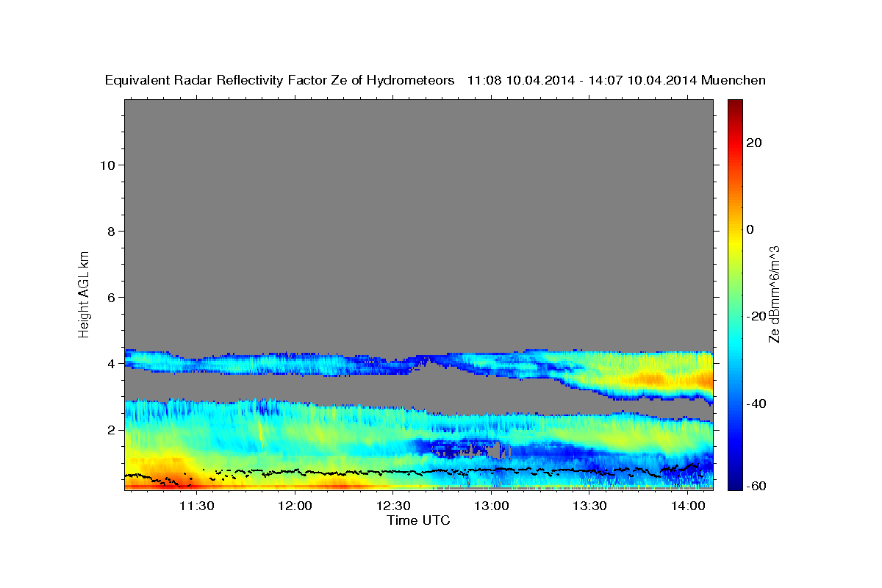Click the 13:00 time tick label
882x588 pixels.
492,506
